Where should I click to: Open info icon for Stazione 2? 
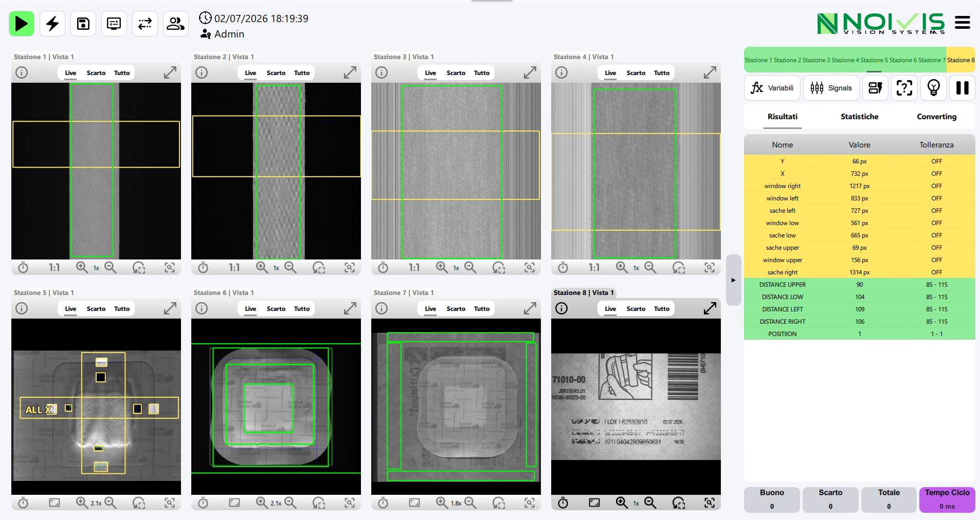click(202, 73)
